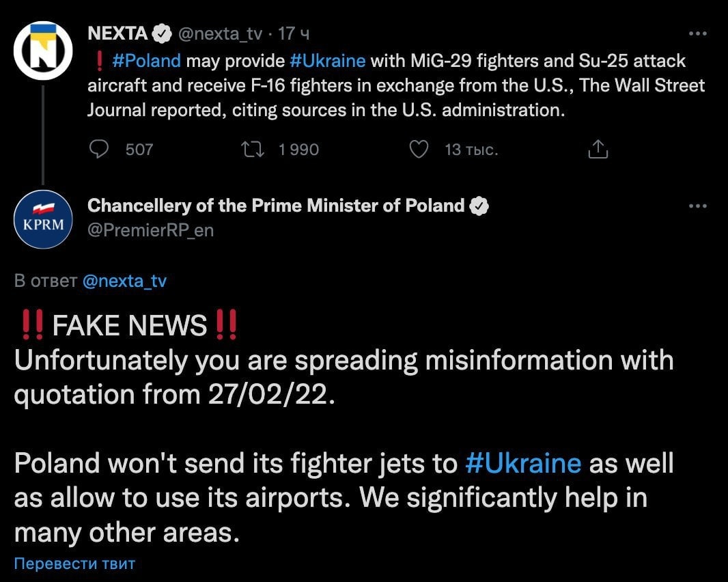
Task: Open the #Ukraine hashtag in Chancellery reply
Action: click(523, 463)
